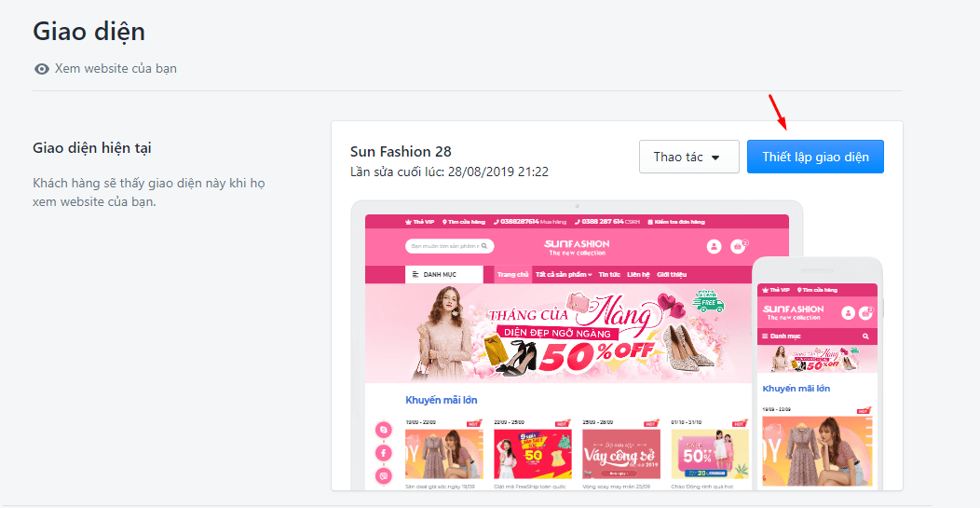Open DANH MỤC menu in desktop preview
Image resolution: width=980 pixels, height=508 pixels.
443,275
